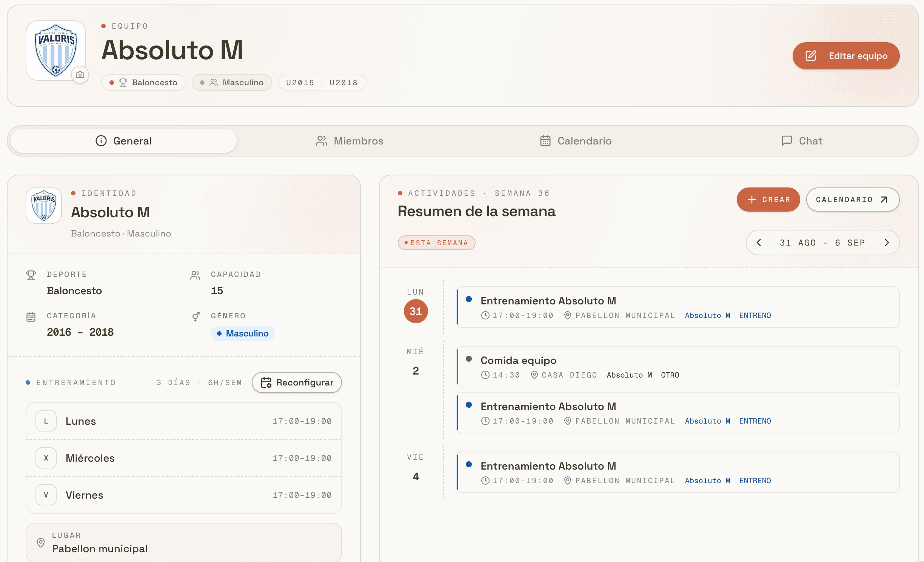
Task: Click the Capacidad value 15
Action: tap(217, 290)
